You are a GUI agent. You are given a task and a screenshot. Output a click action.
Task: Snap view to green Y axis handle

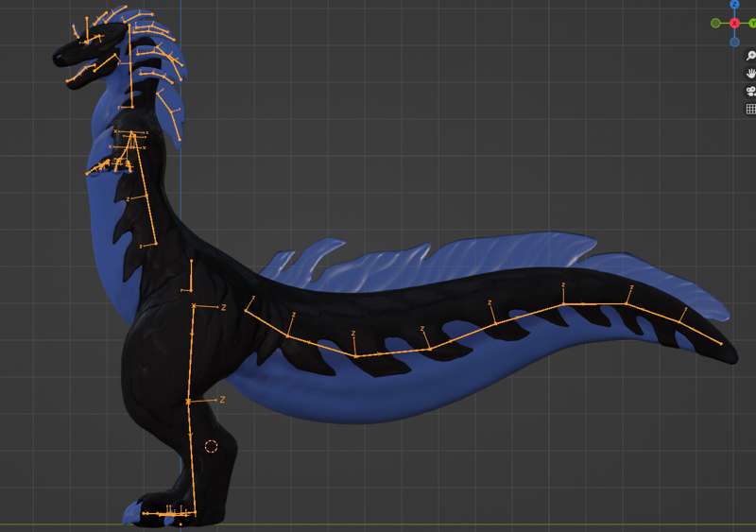tap(752, 24)
